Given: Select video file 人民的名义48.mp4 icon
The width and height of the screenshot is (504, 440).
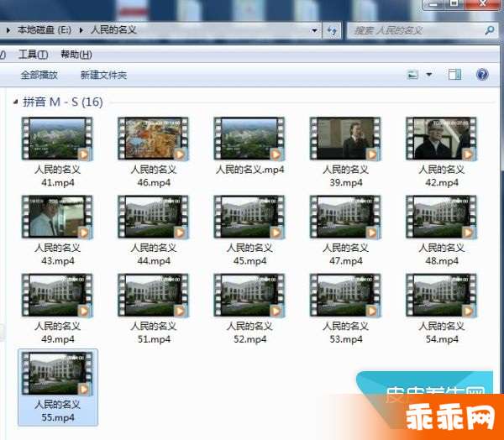Looking at the screenshot, I should [x=441, y=217].
